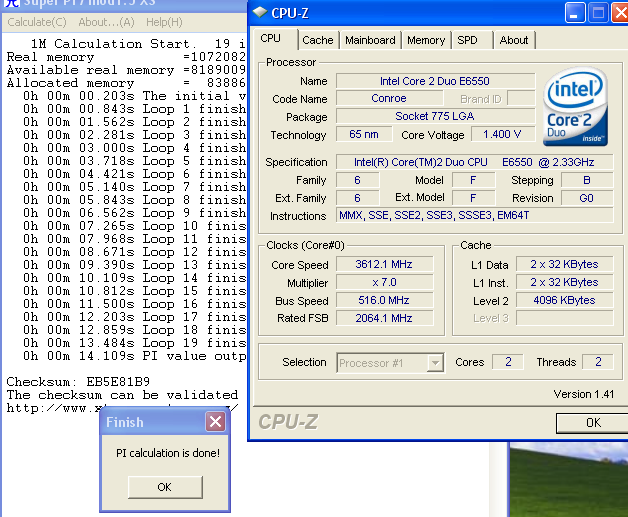Click the Loop 19 finish line
Viewport: 628px width, 517px height.
point(135,343)
